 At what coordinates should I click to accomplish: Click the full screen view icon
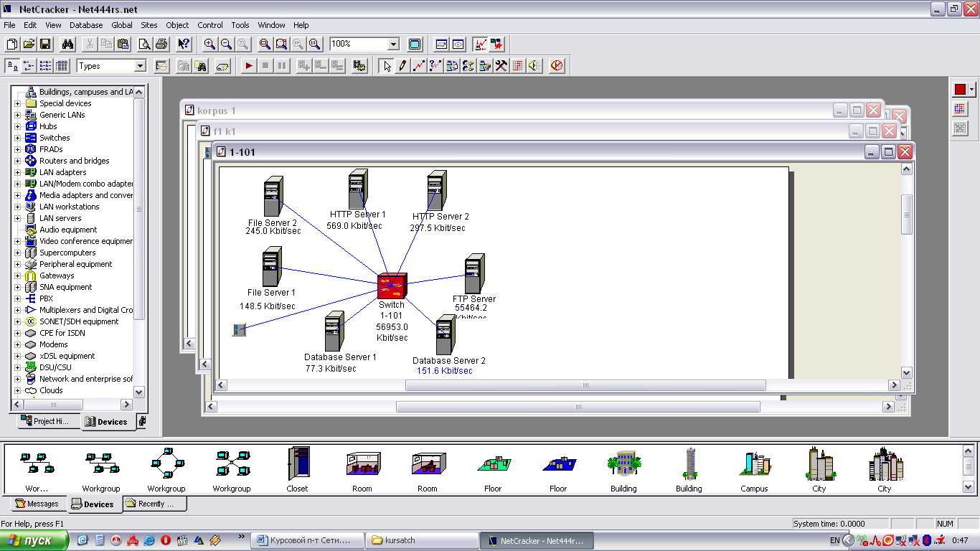(415, 44)
